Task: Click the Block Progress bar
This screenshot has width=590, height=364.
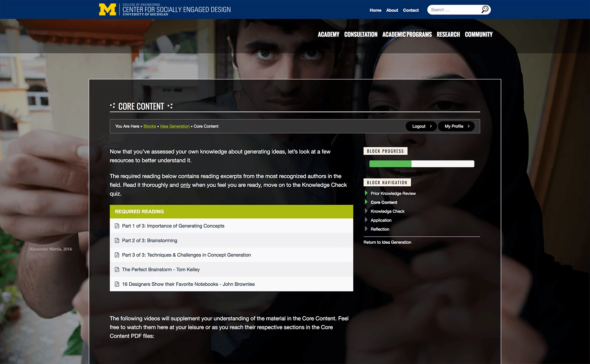Action: tap(422, 164)
